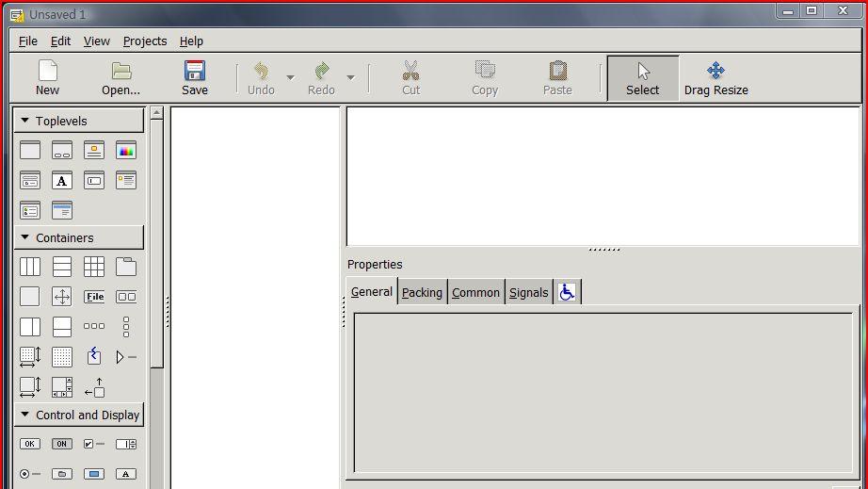Click the Copy toolbar button
This screenshot has height=489, width=868.
pyautogui.click(x=485, y=78)
